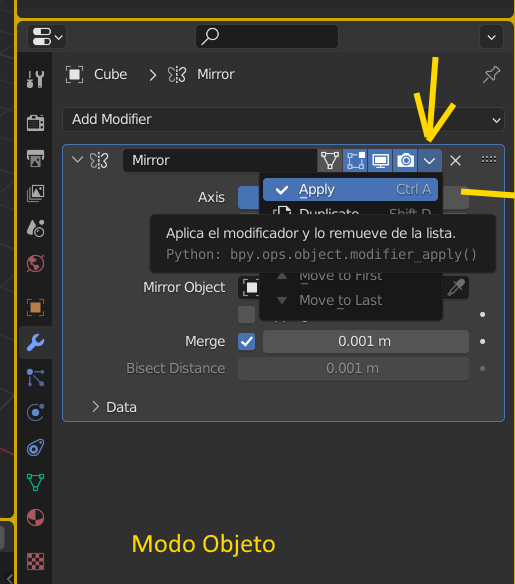Open the Object properties tab
Screen dimensions: 515x584
pos(36,308)
